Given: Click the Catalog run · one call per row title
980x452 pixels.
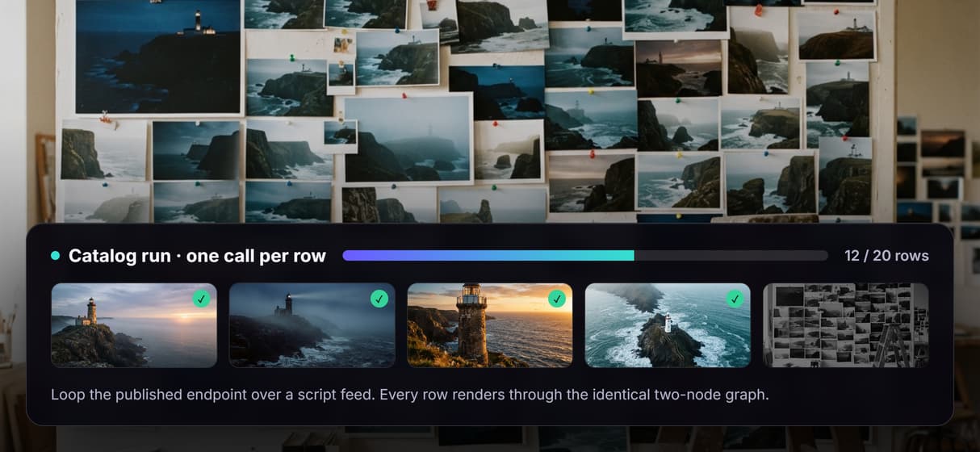Looking at the screenshot, I should [x=197, y=256].
